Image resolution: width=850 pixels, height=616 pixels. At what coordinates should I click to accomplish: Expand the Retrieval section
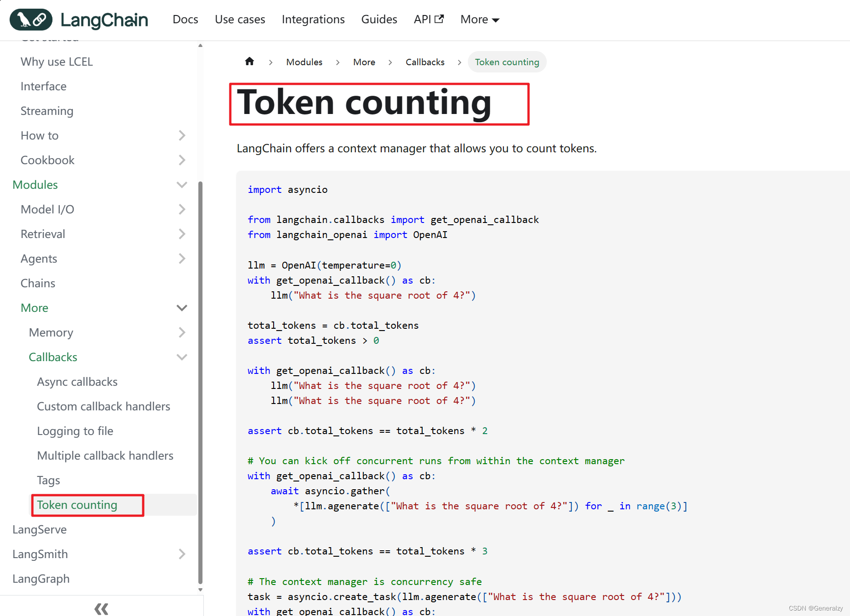[182, 233]
